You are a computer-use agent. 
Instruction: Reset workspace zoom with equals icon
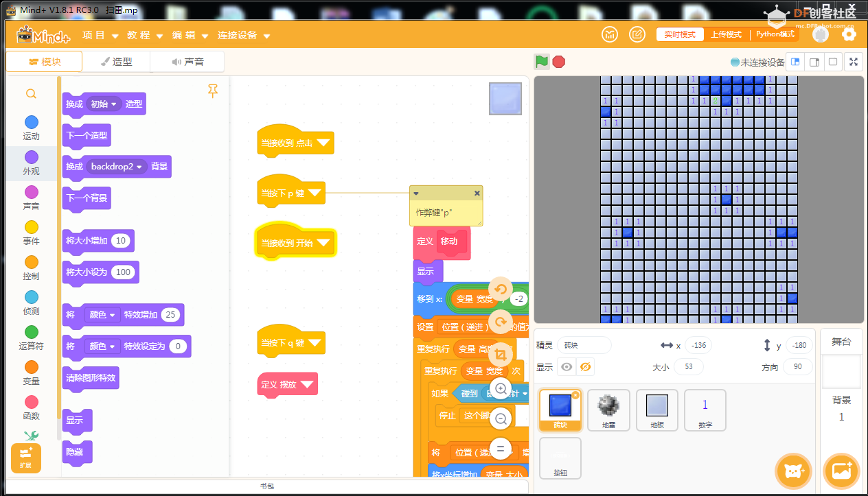pyautogui.click(x=501, y=449)
